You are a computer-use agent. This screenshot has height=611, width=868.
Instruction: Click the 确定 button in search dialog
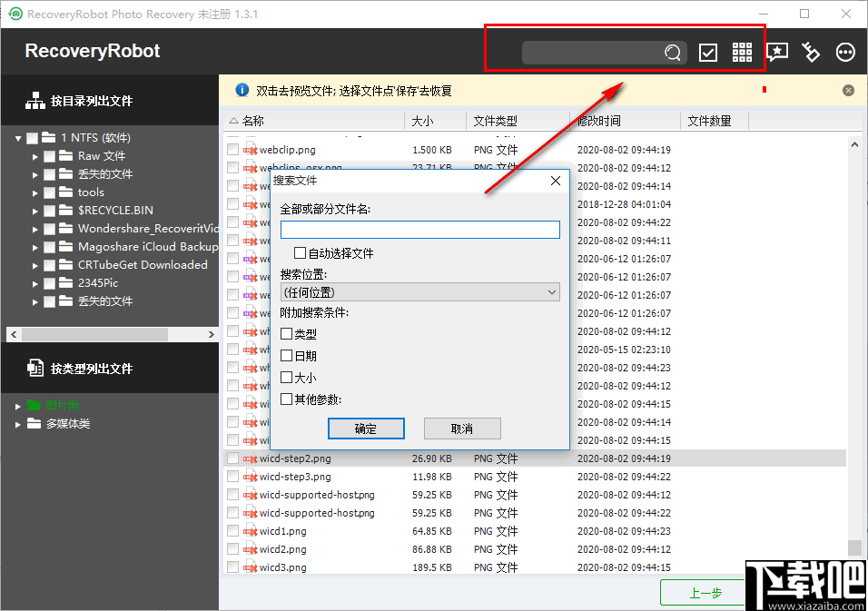[366, 429]
